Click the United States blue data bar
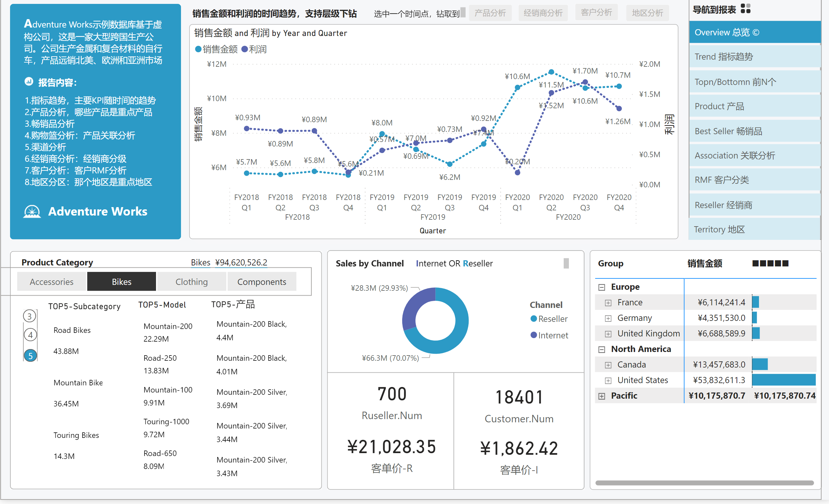 coord(783,380)
